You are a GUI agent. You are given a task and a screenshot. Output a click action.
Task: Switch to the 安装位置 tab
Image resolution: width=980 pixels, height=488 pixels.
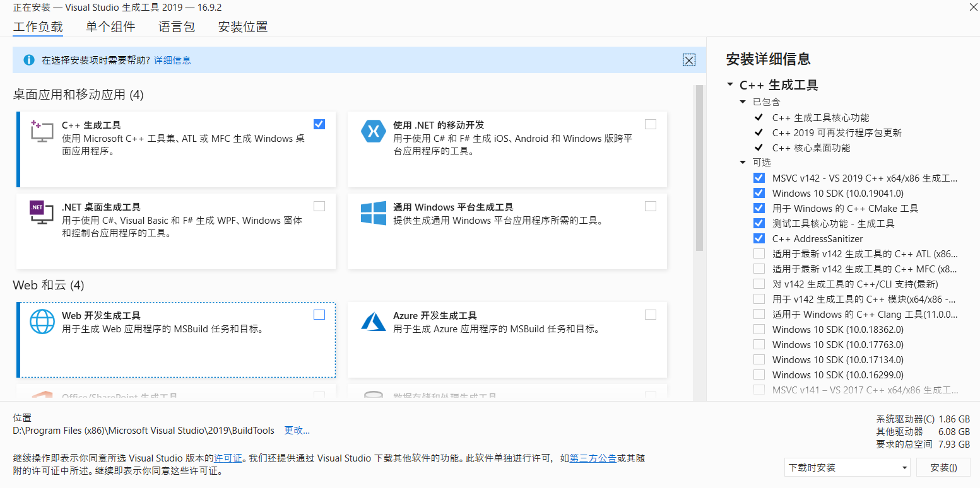243,27
